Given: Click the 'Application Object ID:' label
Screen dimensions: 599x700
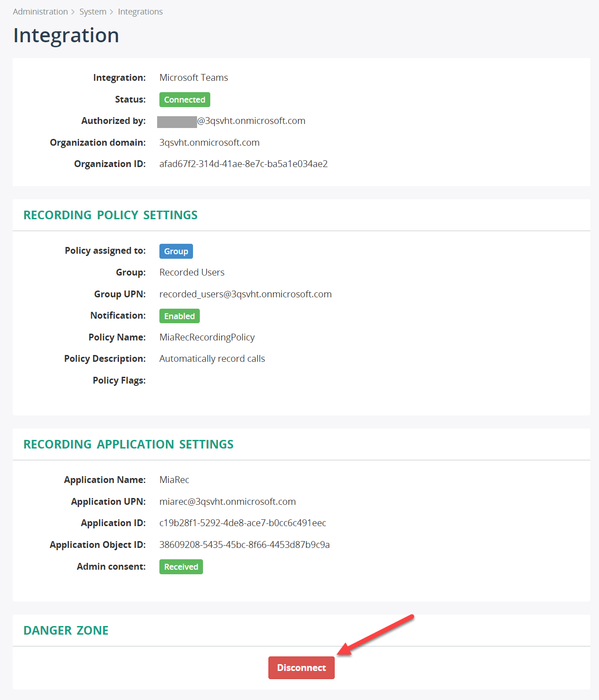Looking at the screenshot, I should [x=98, y=545].
